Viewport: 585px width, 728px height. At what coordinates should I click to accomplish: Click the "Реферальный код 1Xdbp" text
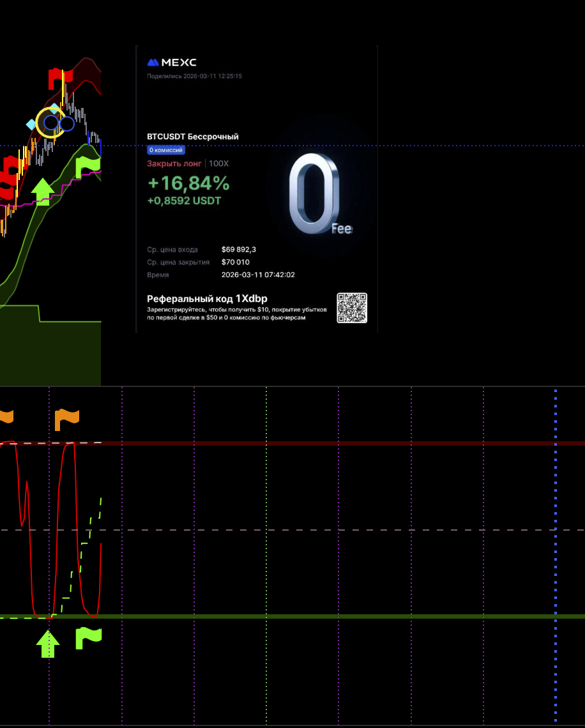207,299
